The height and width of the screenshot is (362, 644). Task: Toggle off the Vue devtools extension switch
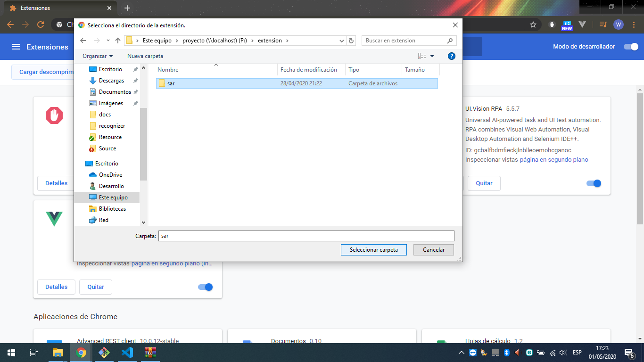[x=205, y=287]
